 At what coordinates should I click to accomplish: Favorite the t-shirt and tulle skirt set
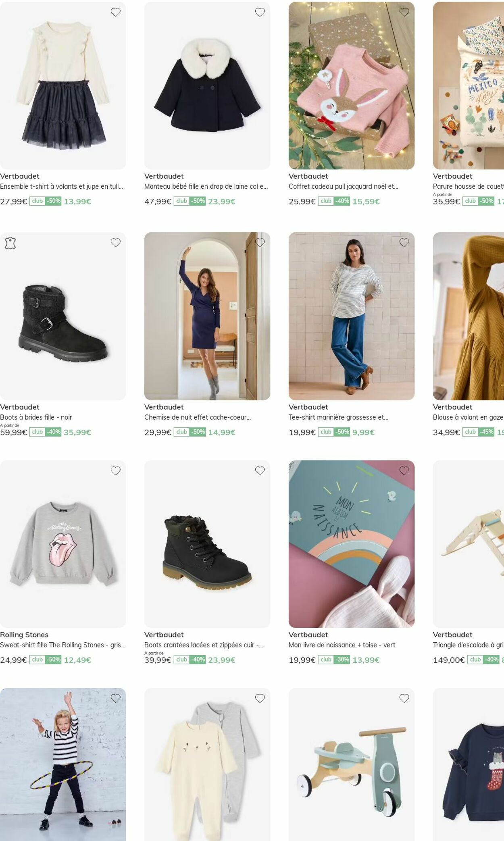[116, 12]
